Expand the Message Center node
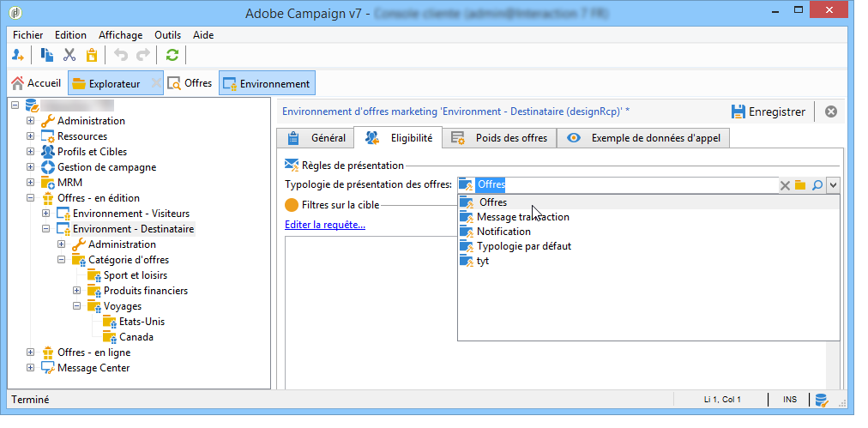The width and height of the screenshot is (868, 428). click(30, 368)
